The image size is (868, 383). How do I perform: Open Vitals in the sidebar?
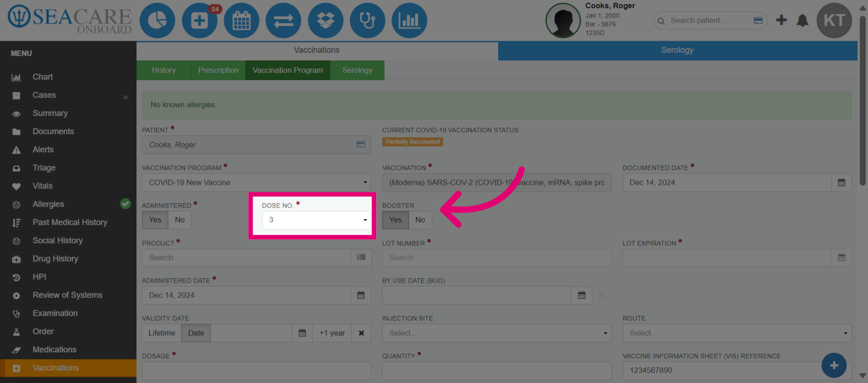click(68, 186)
